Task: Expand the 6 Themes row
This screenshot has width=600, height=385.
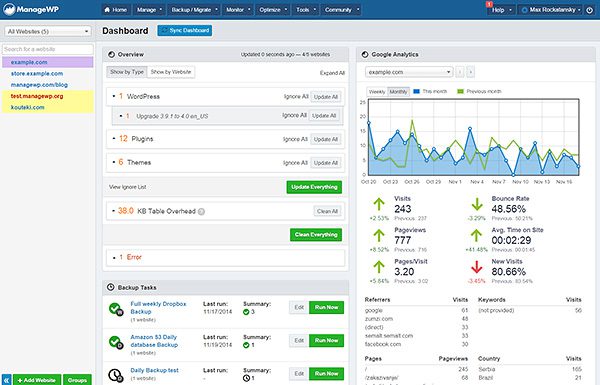Action: point(226,163)
